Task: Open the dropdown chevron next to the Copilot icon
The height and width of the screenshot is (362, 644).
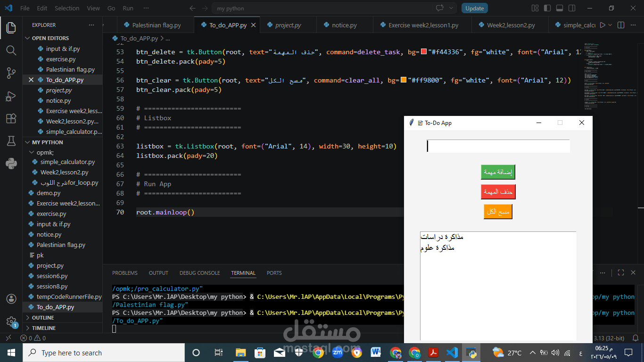Action: point(451,8)
